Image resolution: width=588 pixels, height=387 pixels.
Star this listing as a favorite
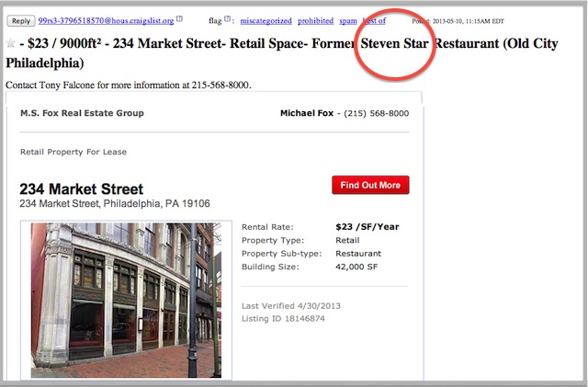click(x=11, y=44)
